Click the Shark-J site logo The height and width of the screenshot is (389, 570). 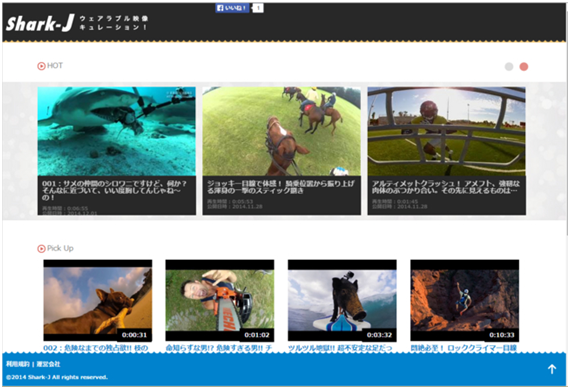pyautogui.click(x=40, y=24)
